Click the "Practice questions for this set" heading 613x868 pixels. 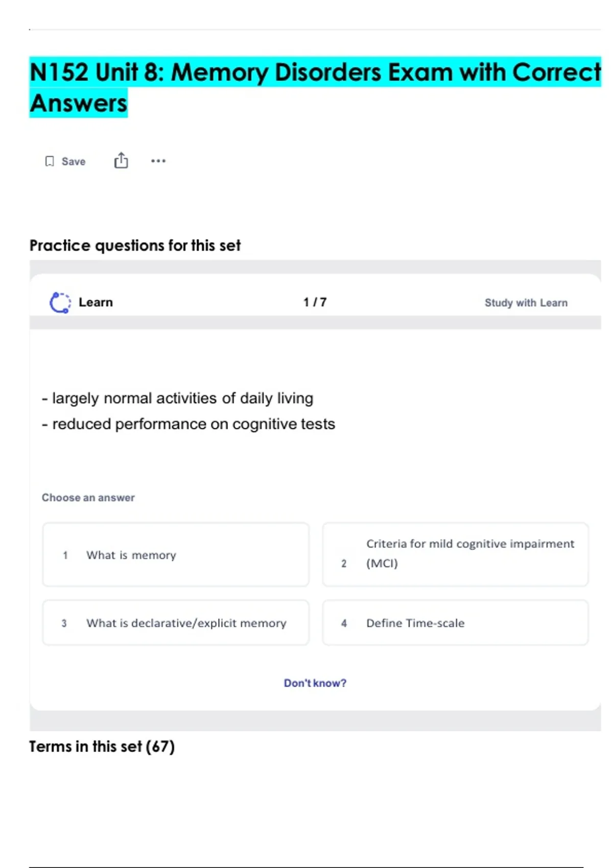[135, 246]
